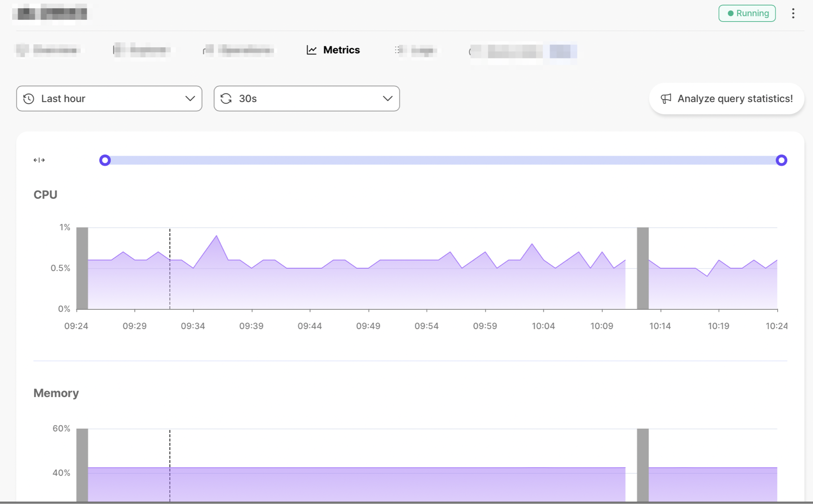Viewport: 813px width, 504px height.
Task: Click the three-dot more options icon
Action: click(793, 13)
